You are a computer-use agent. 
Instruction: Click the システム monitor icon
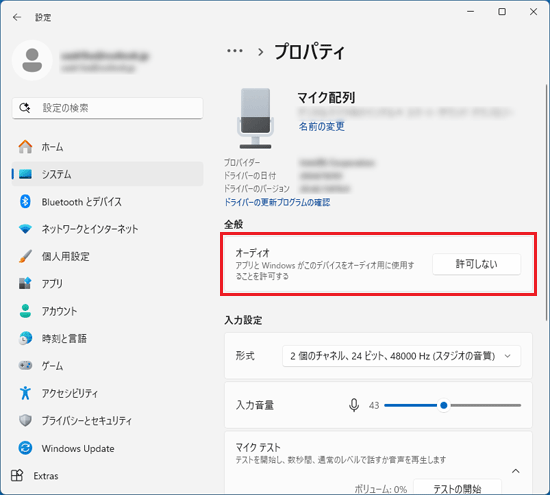[x=25, y=174]
